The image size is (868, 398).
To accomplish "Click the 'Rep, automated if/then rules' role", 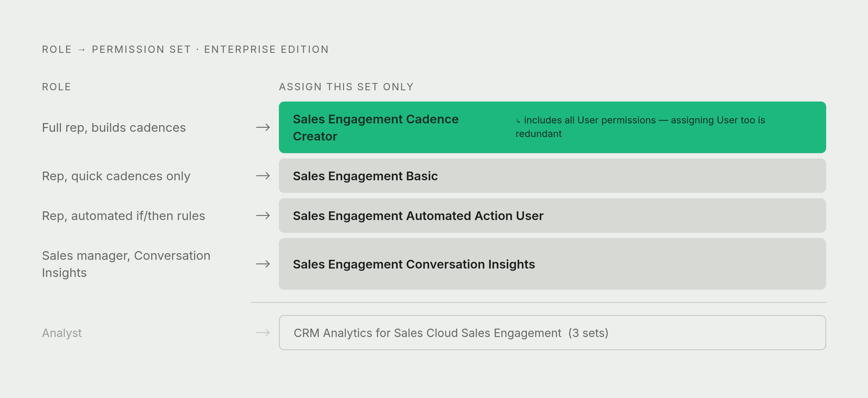I will coord(123,216).
